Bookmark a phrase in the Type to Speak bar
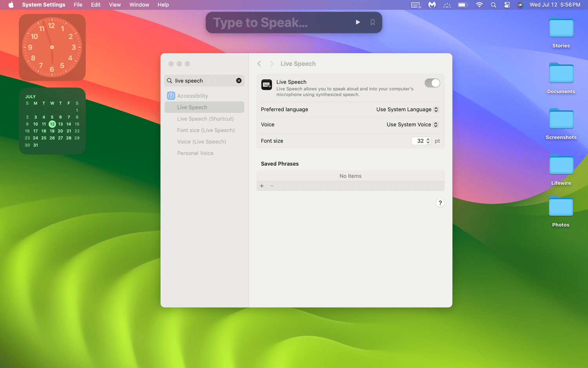Screen dimensions: 588x368 pos(372,22)
